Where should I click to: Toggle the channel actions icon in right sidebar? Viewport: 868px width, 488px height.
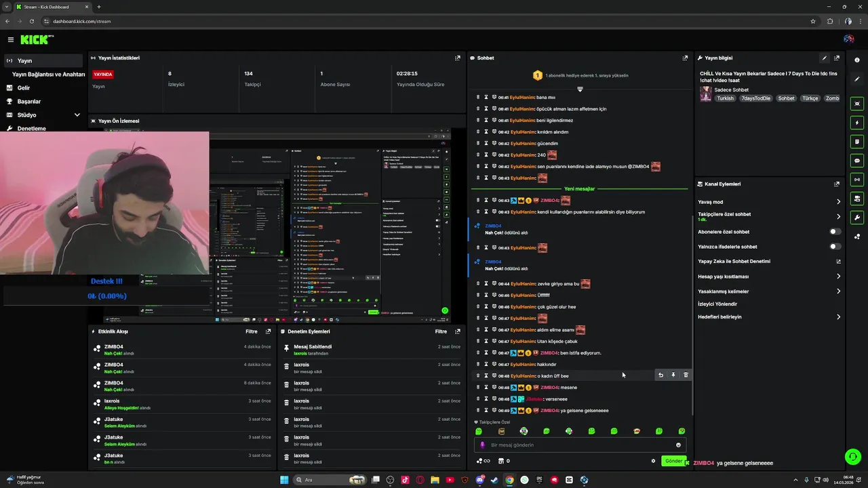click(857, 199)
